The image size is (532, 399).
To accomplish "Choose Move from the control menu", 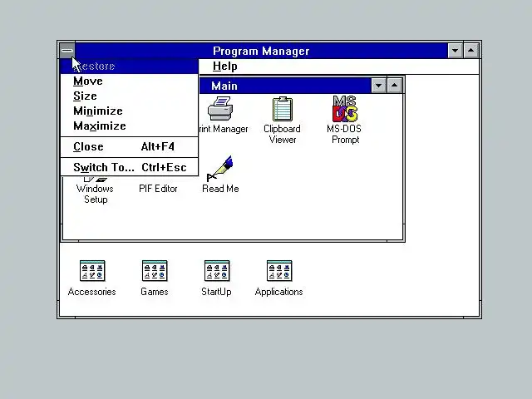I will pyautogui.click(x=130, y=81).
